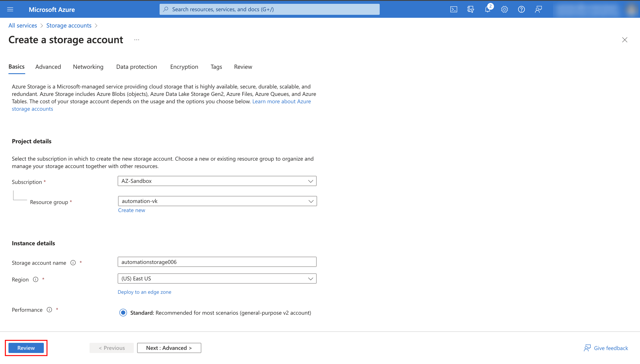640x364 pixels.
Task: Switch to the Tags tab
Action: point(216,67)
